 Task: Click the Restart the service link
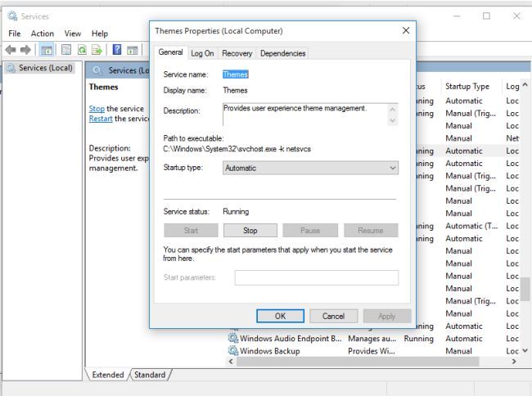pos(101,119)
